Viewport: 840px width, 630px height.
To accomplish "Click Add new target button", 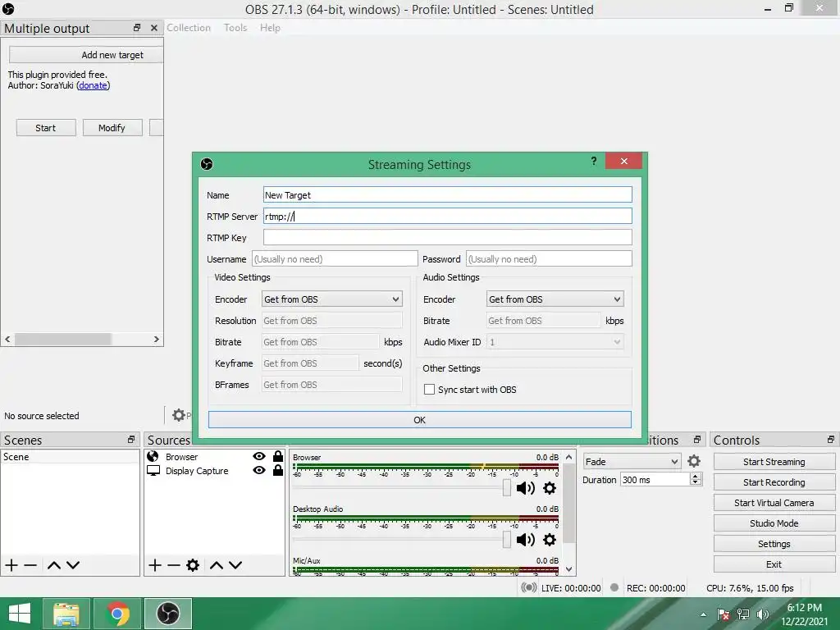I will pyautogui.click(x=86, y=55).
